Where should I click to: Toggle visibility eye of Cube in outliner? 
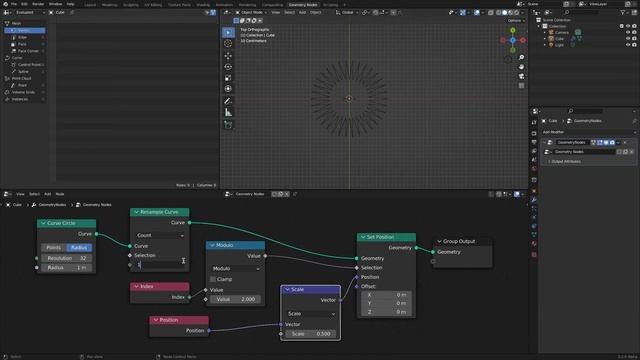(628, 39)
